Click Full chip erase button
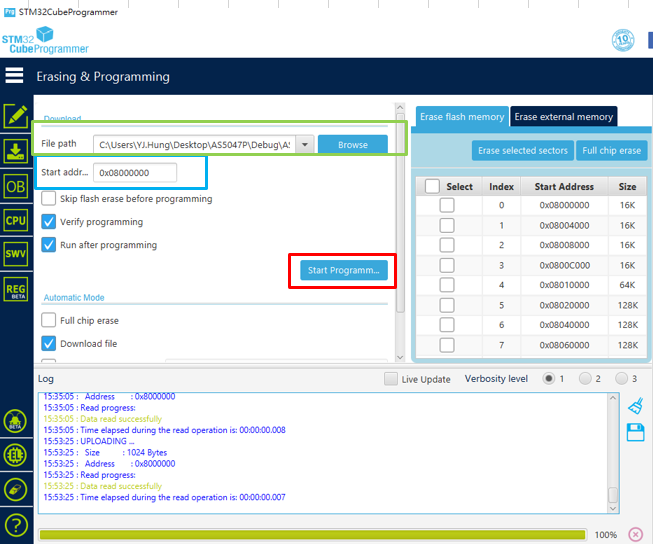 point(611,150)
